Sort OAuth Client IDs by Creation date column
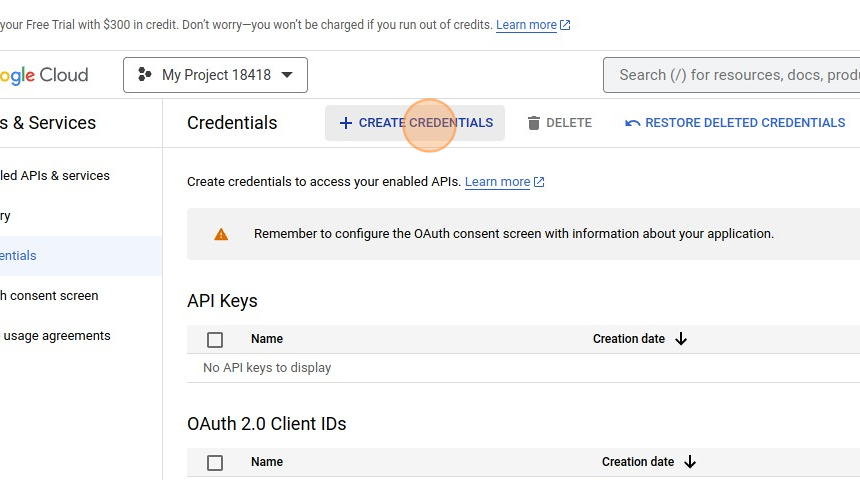The width and height of the screenshot is (860, 480). pyautogui.click(x=638, y=462)
